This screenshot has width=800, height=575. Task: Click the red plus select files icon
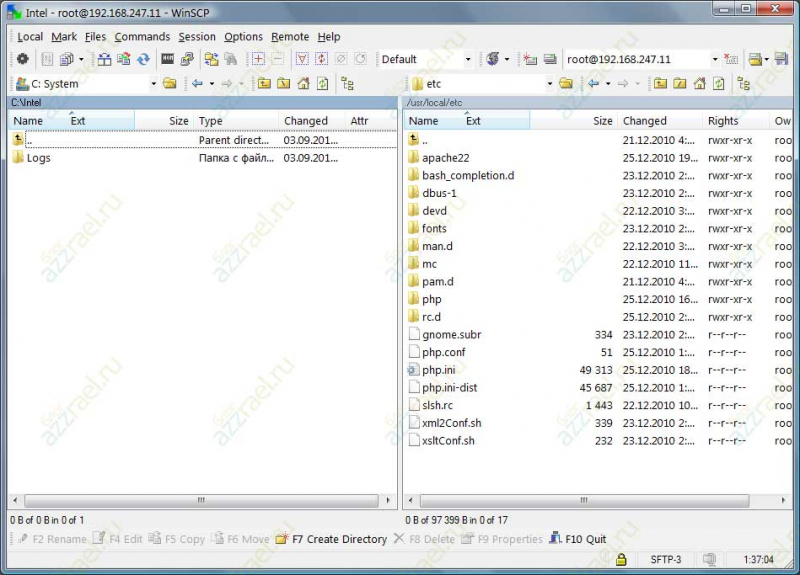pos(258,60)
